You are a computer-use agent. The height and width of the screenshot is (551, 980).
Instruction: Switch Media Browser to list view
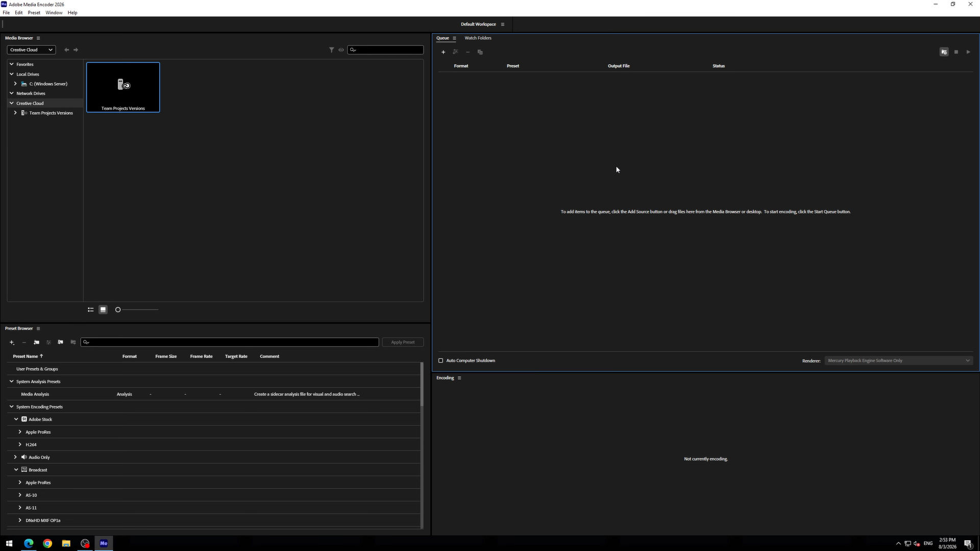(91, 310)
